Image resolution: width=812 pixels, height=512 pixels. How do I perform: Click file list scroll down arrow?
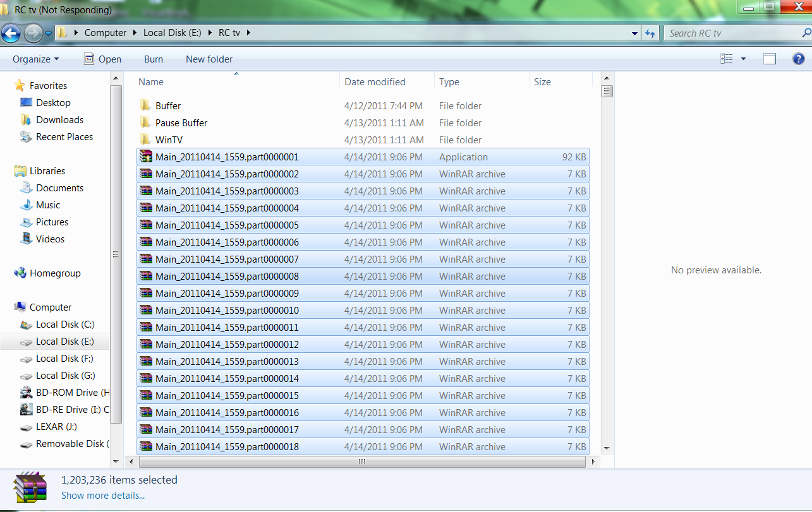coord(607,448)
